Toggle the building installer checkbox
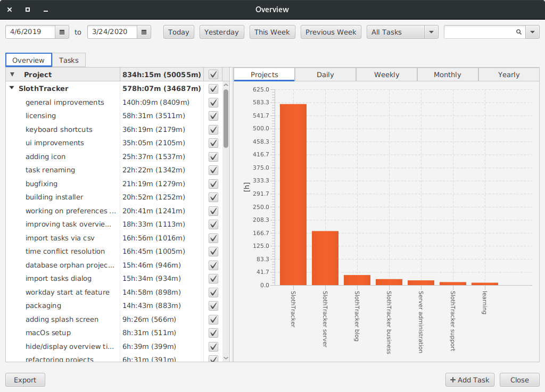The width and height of the screenshot is (545, 392). [213, 197]
